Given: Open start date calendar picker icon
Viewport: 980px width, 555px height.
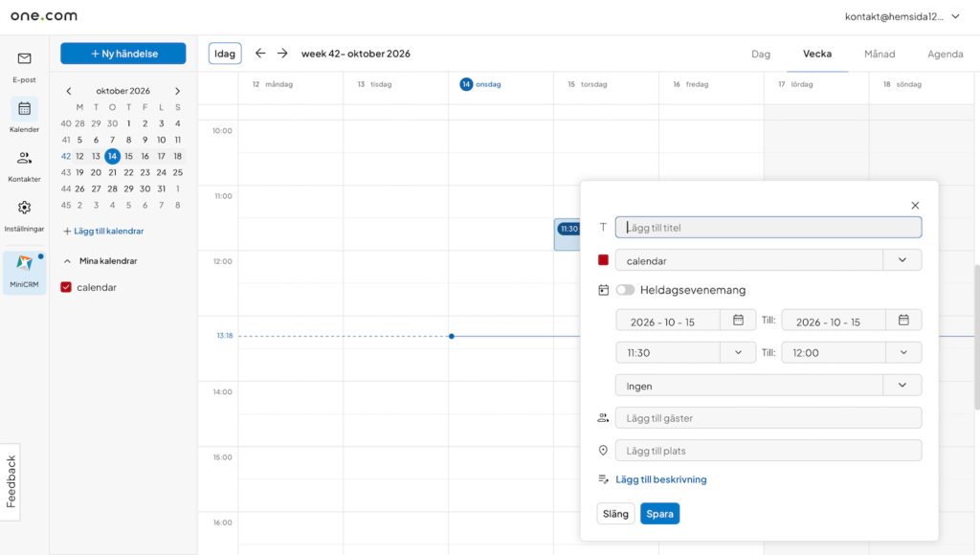Looking at the screenshot, I should [x=738, y=320].
